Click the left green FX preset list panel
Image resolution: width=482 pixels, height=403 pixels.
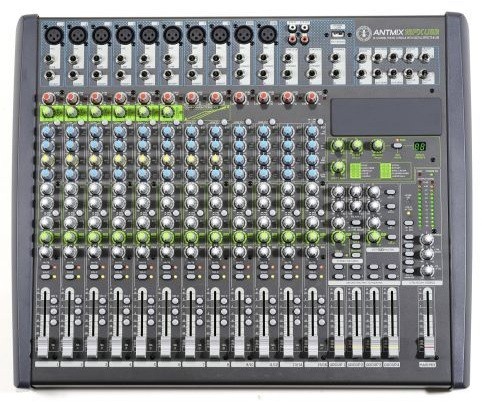[x=356, y=171]
